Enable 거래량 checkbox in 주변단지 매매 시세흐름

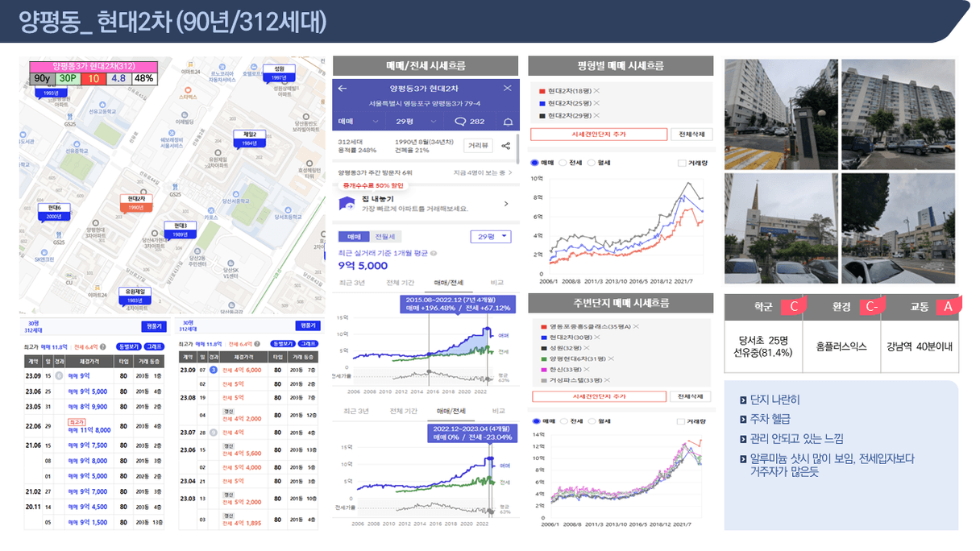point(683,420)
